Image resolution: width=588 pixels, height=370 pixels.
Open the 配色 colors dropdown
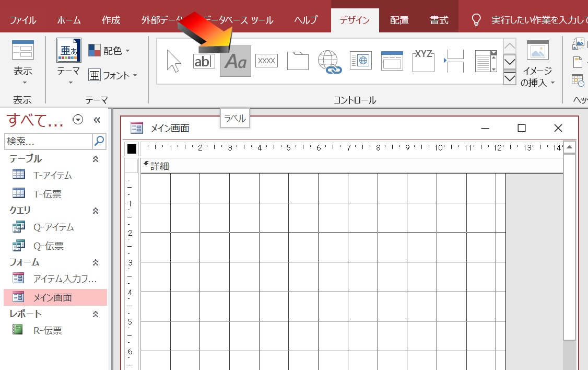coord(109,50)
